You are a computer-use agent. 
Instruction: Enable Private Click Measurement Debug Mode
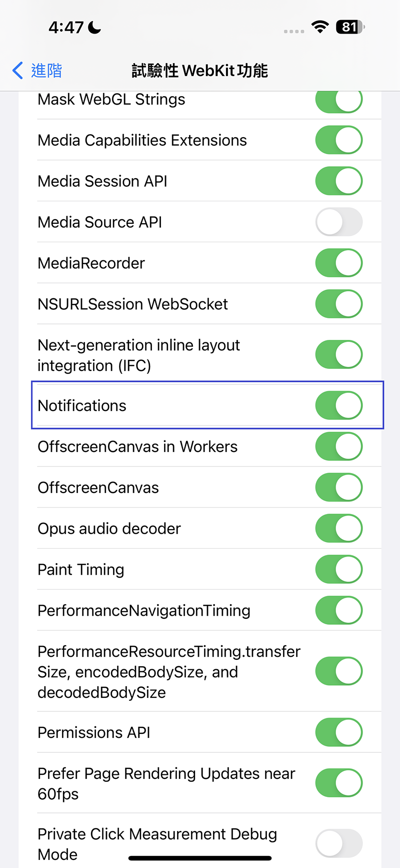[x=338, y=843]
